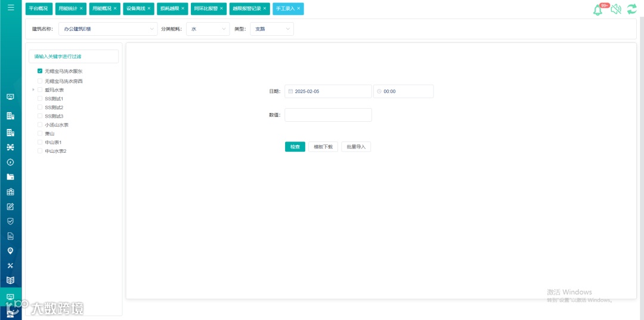Open the lightning circle sidebar icon
This screenshot has height=320, width=644.
pyautogui.click(x=11, y=162)
